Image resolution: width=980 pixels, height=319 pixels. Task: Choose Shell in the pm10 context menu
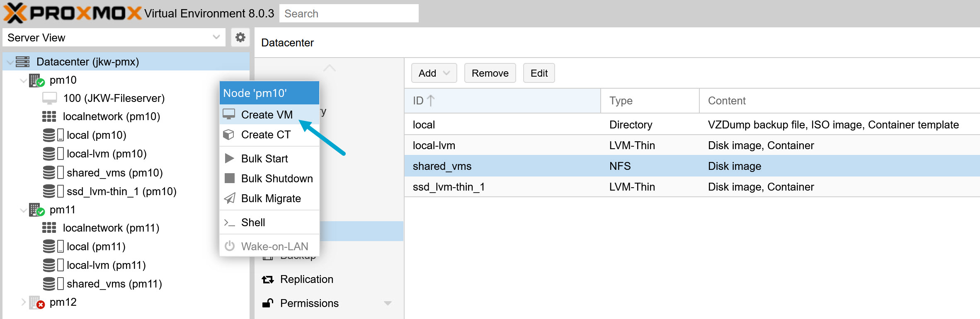tap(253, 222)
